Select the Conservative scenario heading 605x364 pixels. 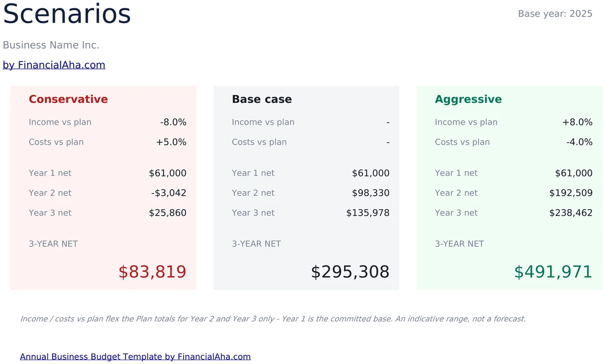point(68,99)
